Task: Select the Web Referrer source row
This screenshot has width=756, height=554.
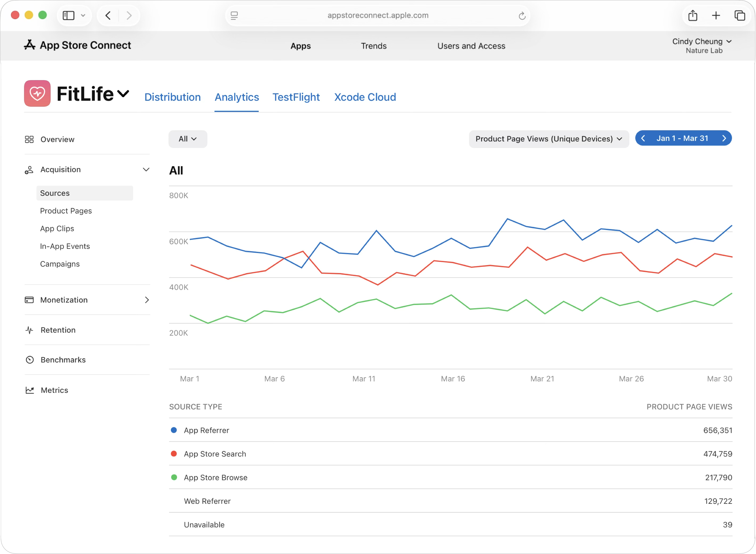Action: click(207, 501)
